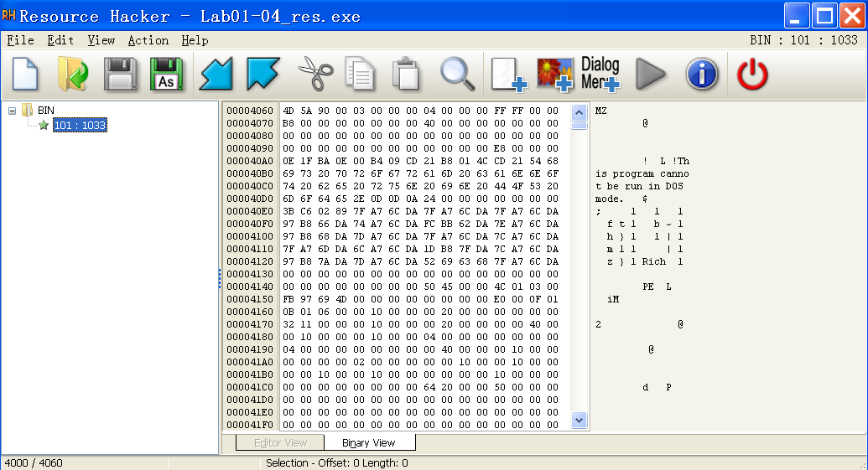Click the Selection Offset Length status text
This screenshot has height=470, width=868.
336,462
